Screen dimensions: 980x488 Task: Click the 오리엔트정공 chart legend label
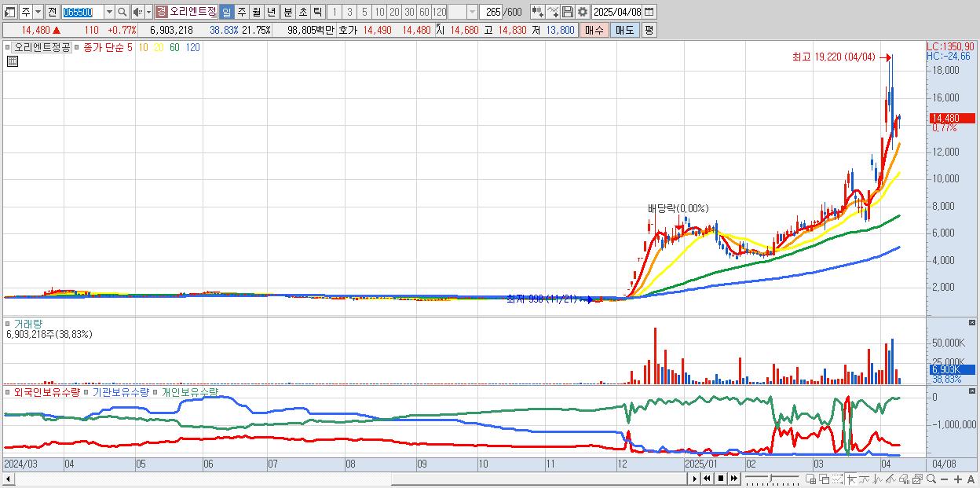pyautogui.click(x=42, y=47)
